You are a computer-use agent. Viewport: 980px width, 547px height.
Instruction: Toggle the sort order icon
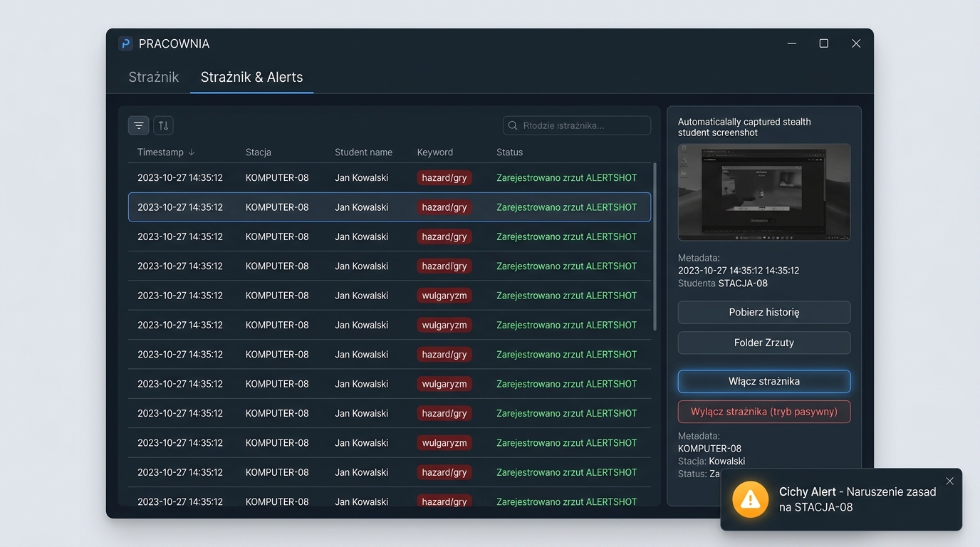(163, 125)
